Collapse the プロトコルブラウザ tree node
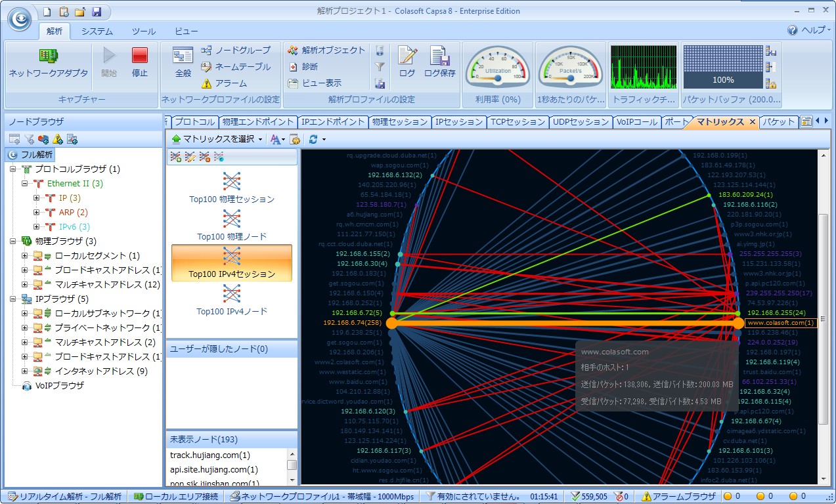The width and height of the screenshot is (836, 504). tap(14, 169)
